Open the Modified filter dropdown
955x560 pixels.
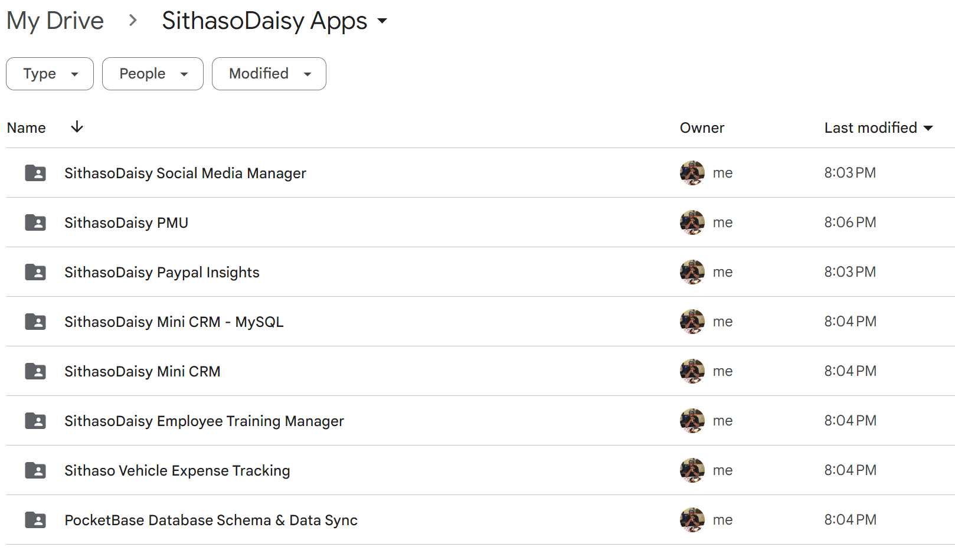tap(269, 74)
